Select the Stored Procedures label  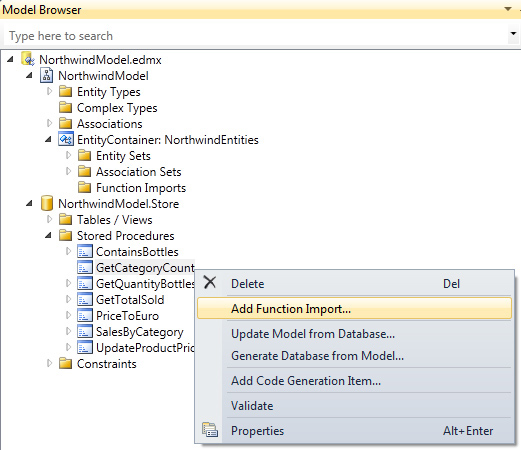[x=126, y=236]
